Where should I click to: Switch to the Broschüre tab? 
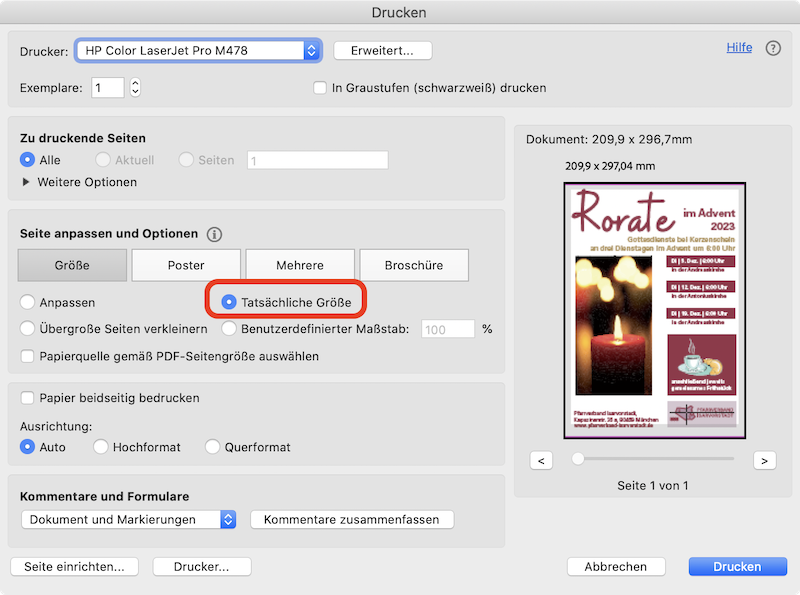(x=413, y=266)
